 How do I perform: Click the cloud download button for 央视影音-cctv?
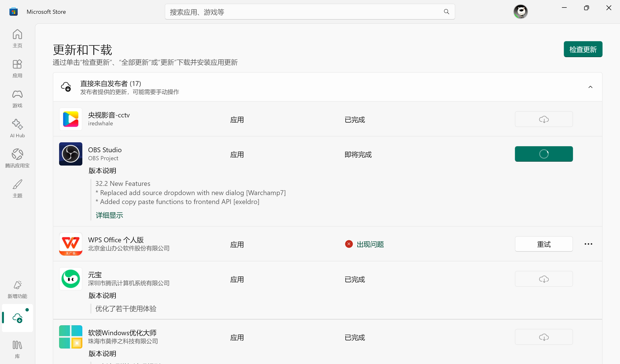click(544, 119)
